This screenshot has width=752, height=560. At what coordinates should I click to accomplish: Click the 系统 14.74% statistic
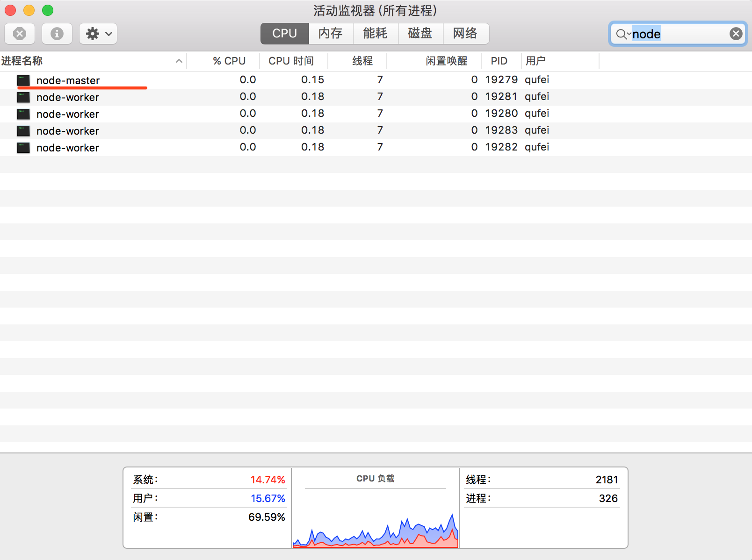(x=209, y=480)
